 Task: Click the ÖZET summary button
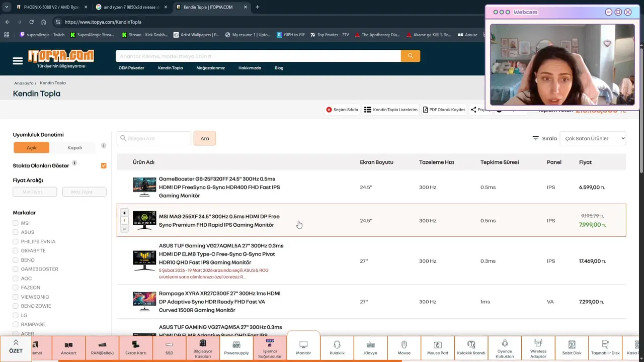[x=16, y=347]
